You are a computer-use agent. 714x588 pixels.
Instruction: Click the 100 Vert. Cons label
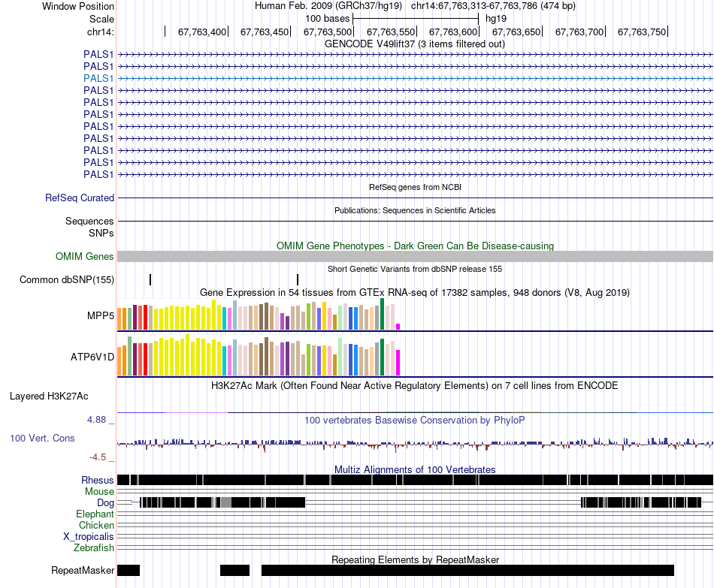(x=42, y=438)
